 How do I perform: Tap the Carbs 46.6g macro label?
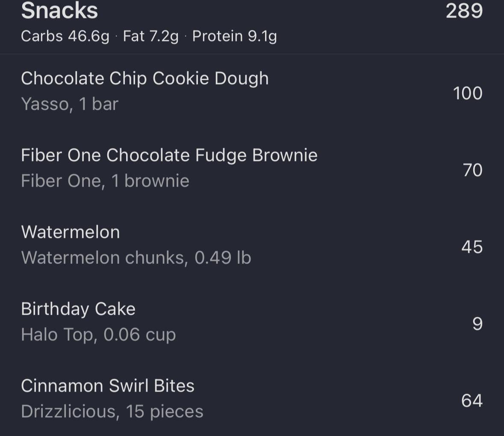click(x=65, y=36)
